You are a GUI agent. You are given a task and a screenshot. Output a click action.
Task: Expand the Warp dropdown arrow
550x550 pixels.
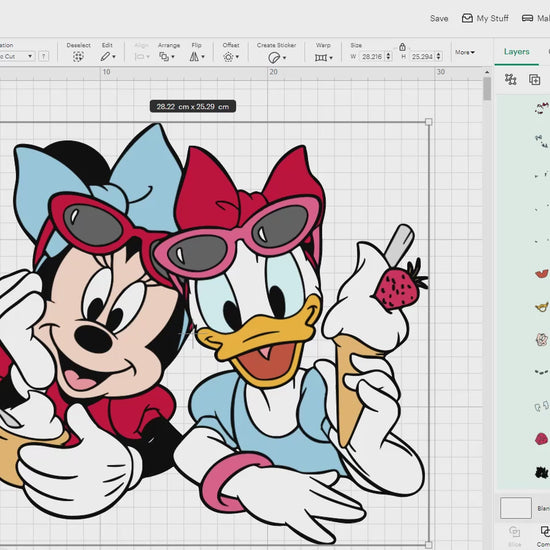[331, 58]
